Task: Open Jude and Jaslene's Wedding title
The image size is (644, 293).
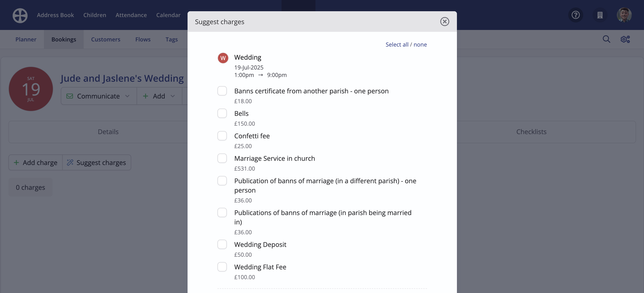Action: tap(122, 78)
